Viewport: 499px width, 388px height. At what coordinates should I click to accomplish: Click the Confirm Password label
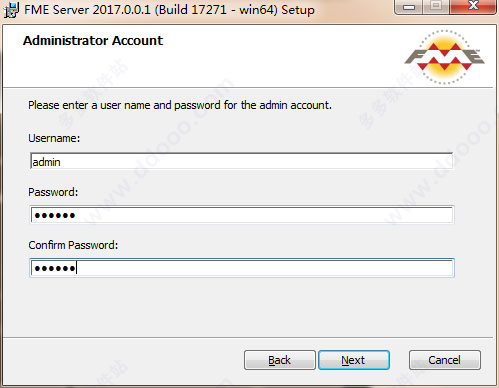click(73, 245)
